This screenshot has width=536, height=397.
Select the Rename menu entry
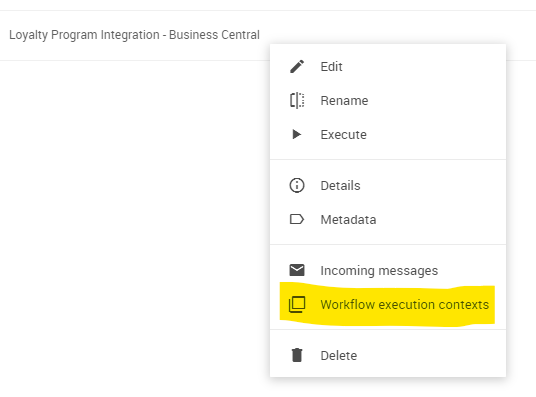pos(388,101)
